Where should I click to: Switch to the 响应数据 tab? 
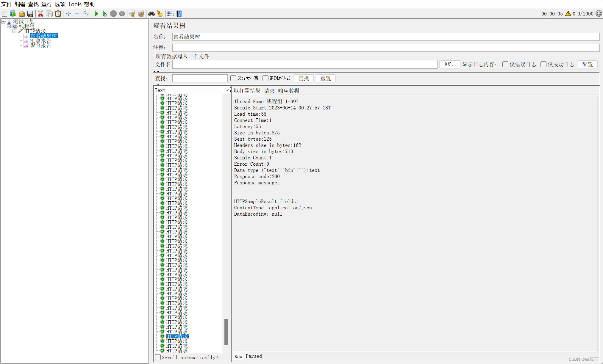pyautogui.click(x=288, y=91)
